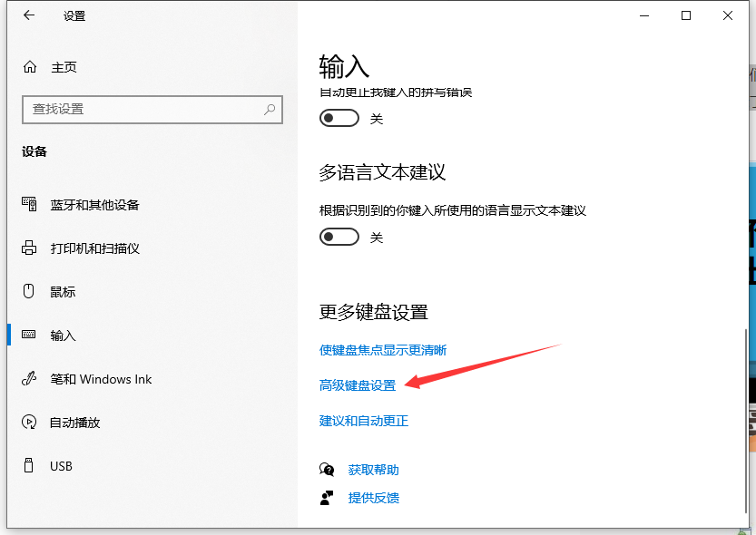
Task: Select 鼠标 in the devices sidebar
Action: tap(63, 292)
